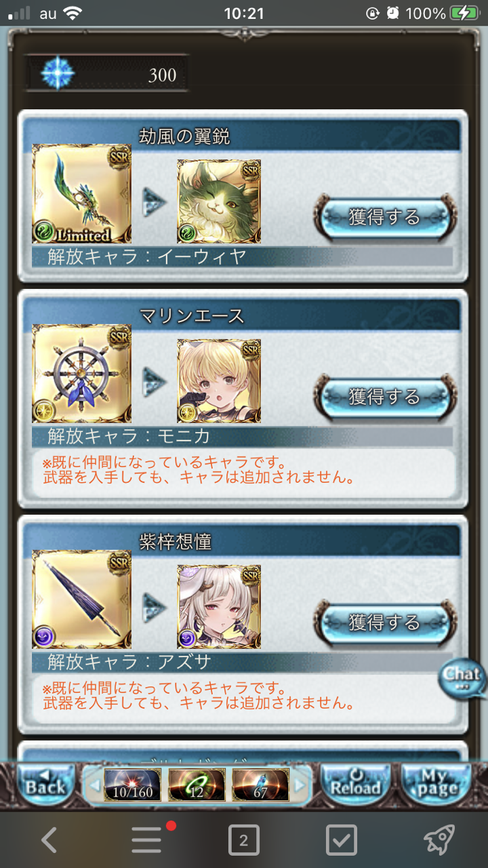Viewport: 488px width, 868px height.
Task: Open My page
Action: pyautogui.click(x=436, y=785)
